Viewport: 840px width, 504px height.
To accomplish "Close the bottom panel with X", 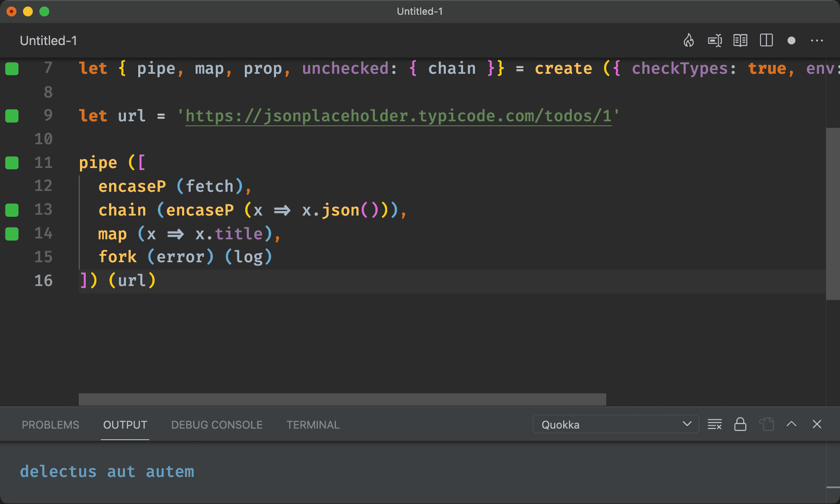I will (817, 424).
